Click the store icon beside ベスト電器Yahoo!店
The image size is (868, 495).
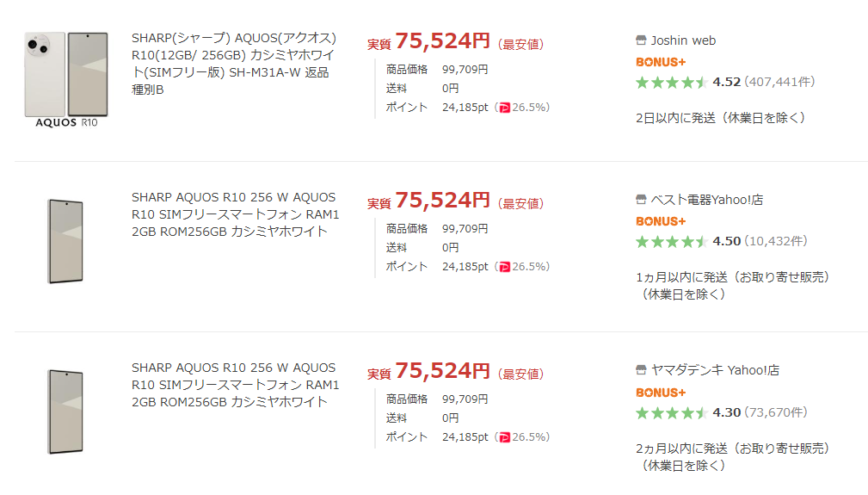tap(640, 200)
